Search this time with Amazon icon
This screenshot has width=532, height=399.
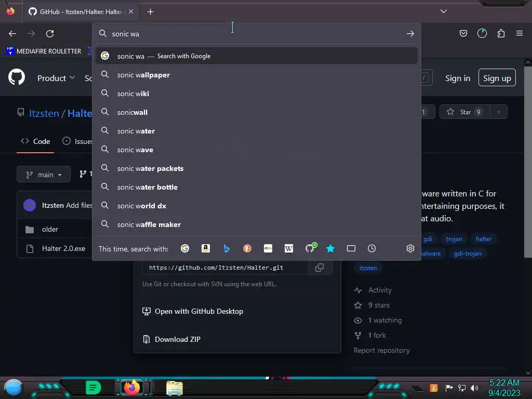point(206,248)
